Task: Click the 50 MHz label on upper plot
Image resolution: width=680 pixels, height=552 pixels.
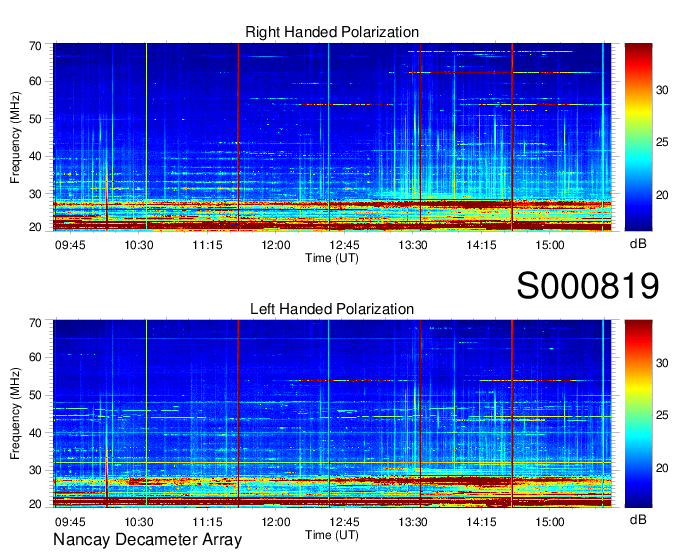Action: click(x=35, y=119)
